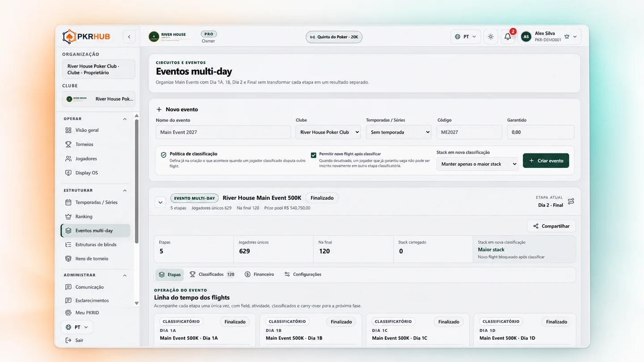Click the Criar evento button
This screenshot has height=362, width=644.
click(546, 161)
